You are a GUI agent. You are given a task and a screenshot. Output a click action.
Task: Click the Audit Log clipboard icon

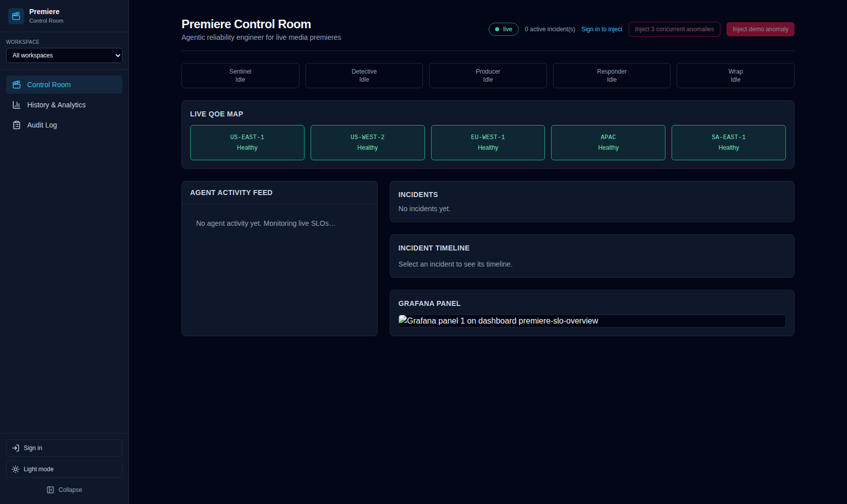point(17,125)
